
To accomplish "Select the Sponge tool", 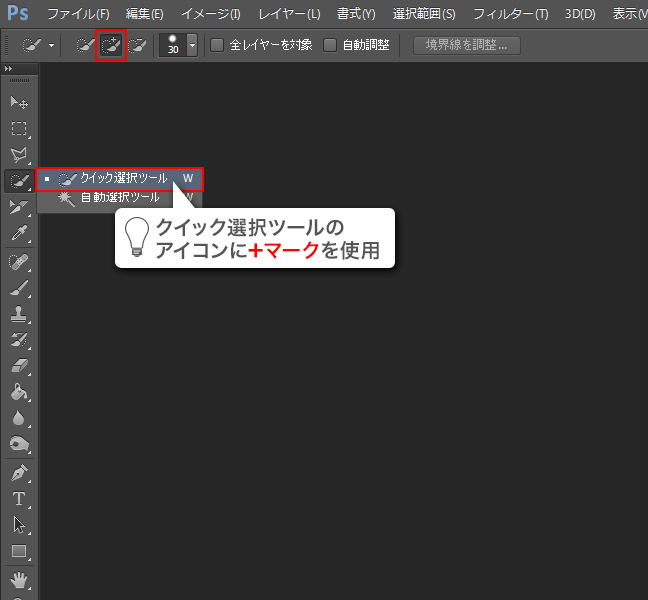I will 19,444.
